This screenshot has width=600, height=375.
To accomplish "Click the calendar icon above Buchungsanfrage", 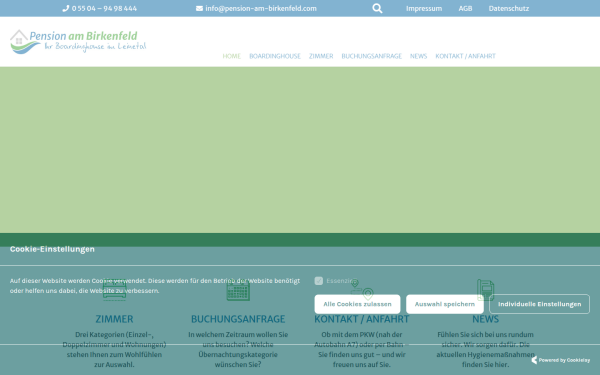I will [x=238, y=290].
